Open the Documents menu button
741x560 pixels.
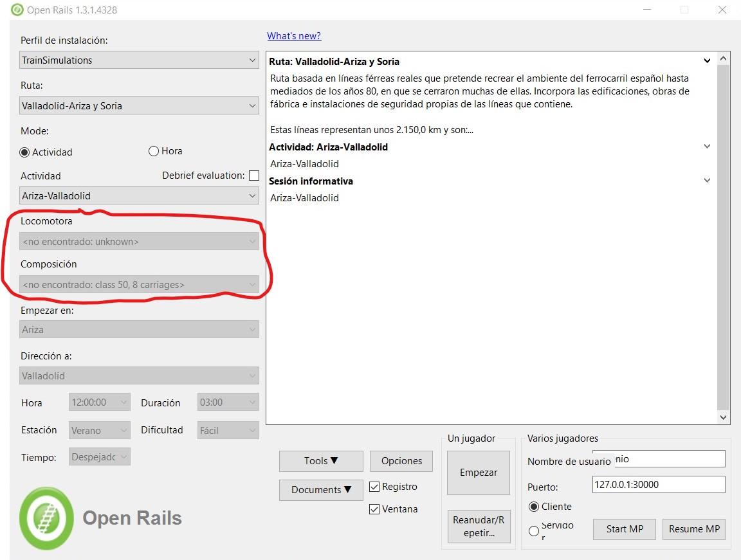(321, 490)
